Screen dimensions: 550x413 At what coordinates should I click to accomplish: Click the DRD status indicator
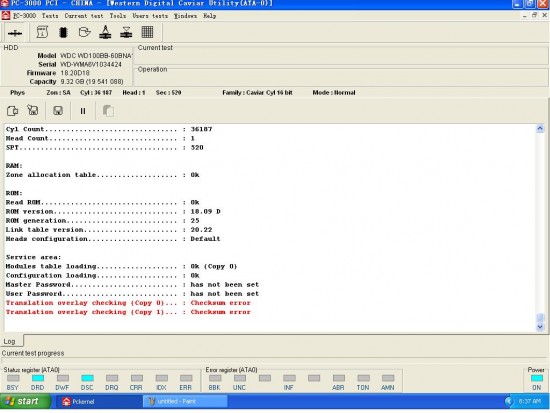[38, 378]
